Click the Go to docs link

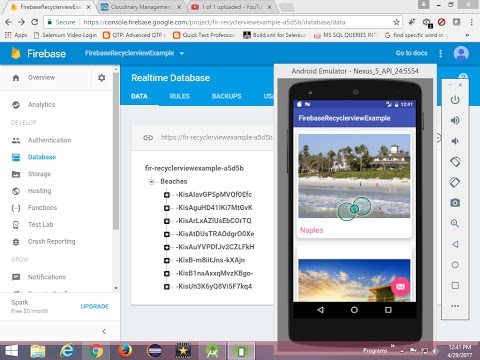[411, 53]
